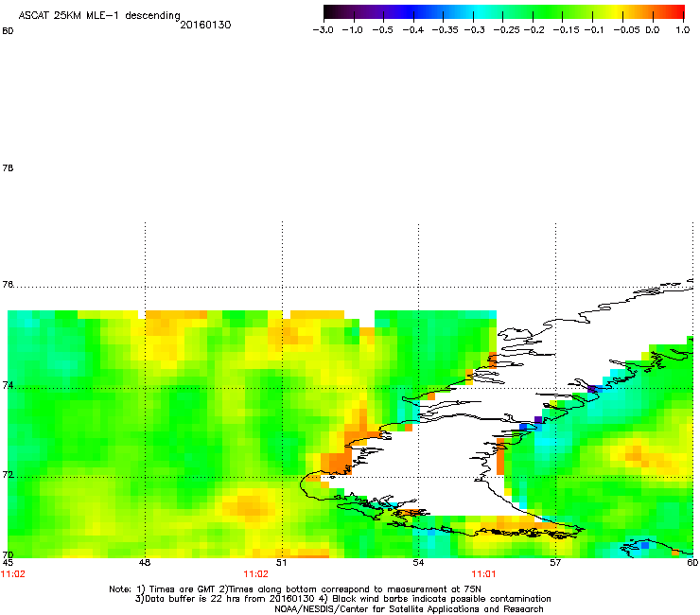Click the red "11:02" time left of longitude 51
The image size is (700, 615).
[x=255, y=574]
